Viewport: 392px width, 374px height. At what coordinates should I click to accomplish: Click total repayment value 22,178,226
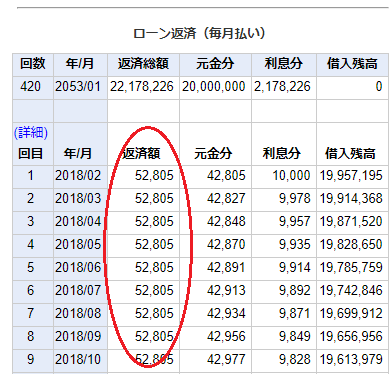pyautogui.click(x=142, y=87)
